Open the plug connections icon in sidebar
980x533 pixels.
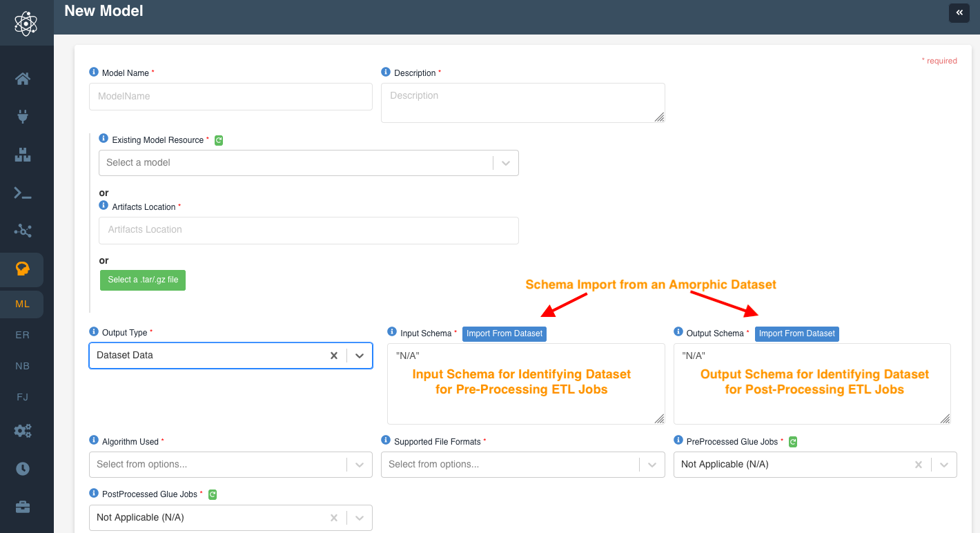[x=23, y=116]
